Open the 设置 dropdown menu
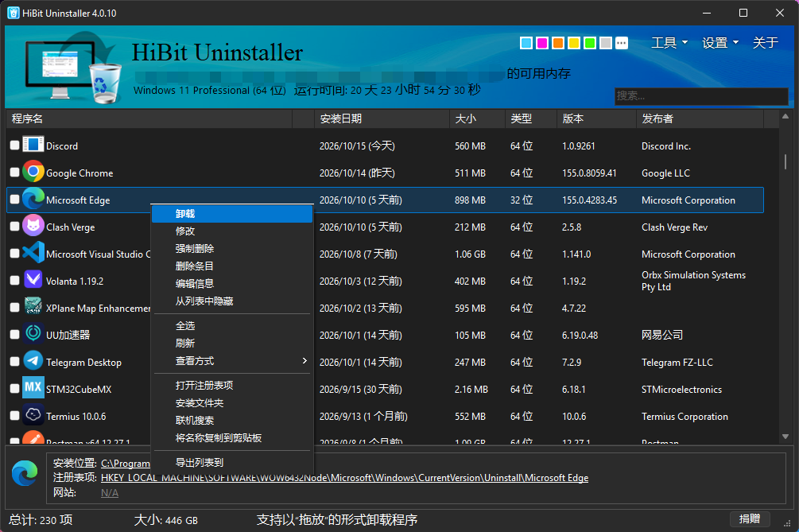 [x=720, y=43]
